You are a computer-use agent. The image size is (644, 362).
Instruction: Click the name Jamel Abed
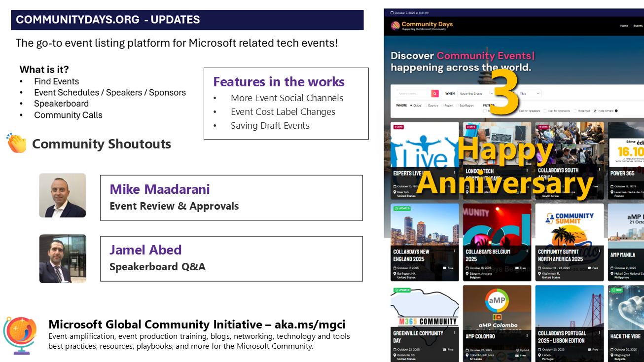click(145, 250)
